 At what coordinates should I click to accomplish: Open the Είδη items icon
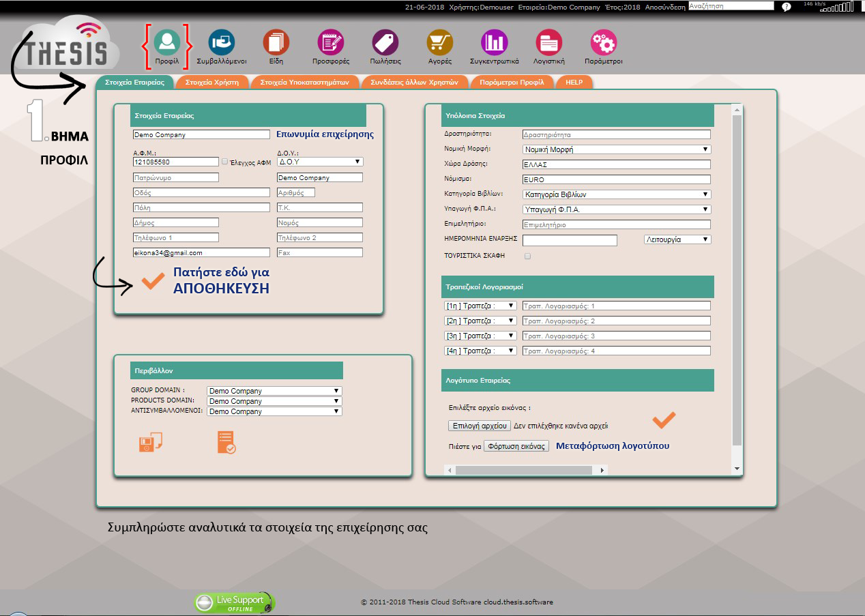click(276, 43)
